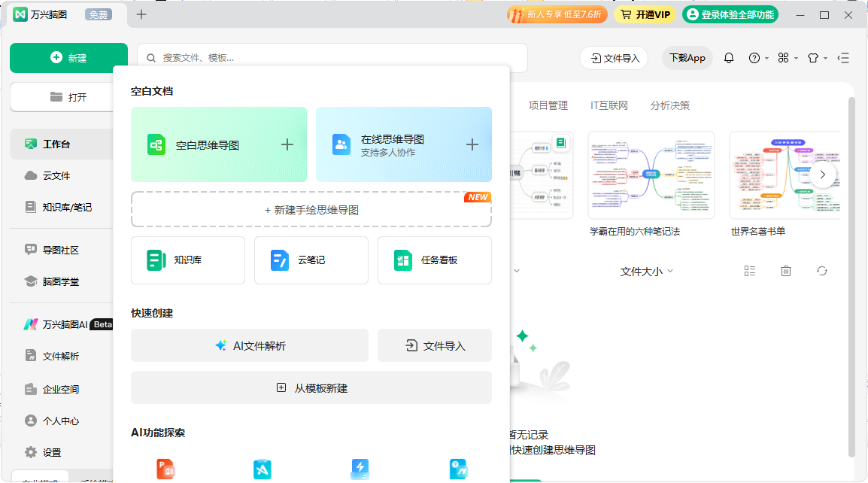Click the 下载App button
Viewport: 868px width, 483px height.
[x=687, y=58]
